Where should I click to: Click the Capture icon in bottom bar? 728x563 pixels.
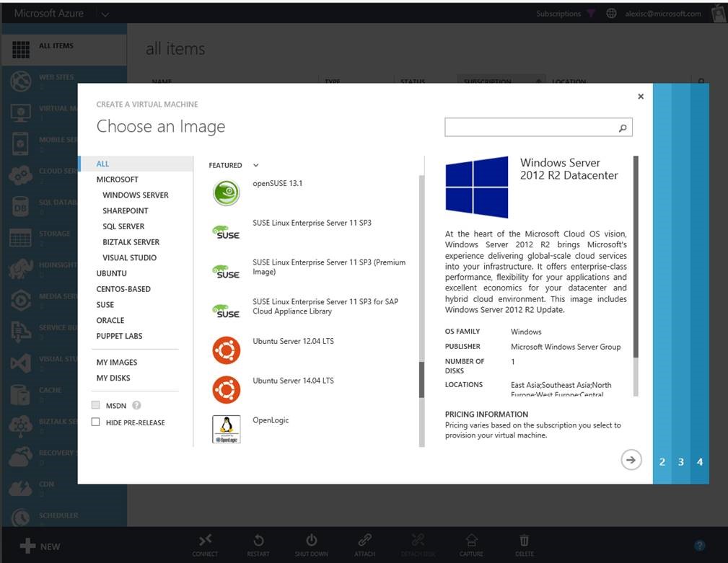(471, 540)
